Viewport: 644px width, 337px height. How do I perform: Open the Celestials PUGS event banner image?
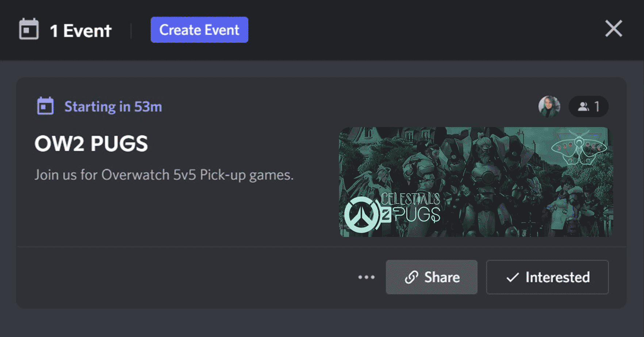[x=476, y=182]
